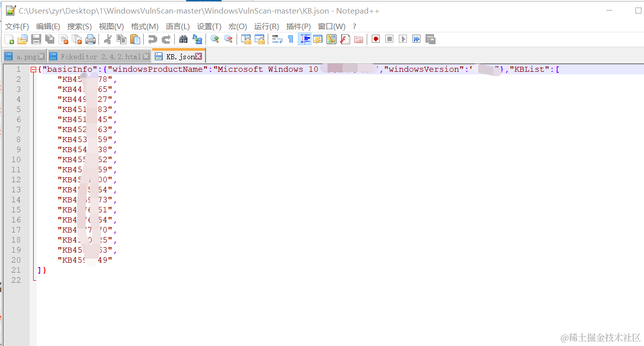Screen dimensions: 644x346
Task: Click the Paste clipboard icon
Action: point(135,39)
